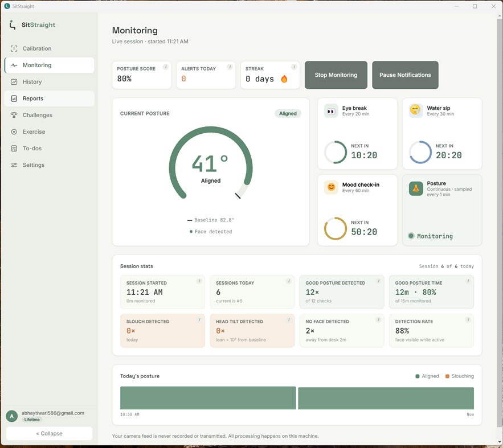Viewport: 503px width, 448px height.
Task: Click the Detection Rate 88% value
Action: [402, 331]
